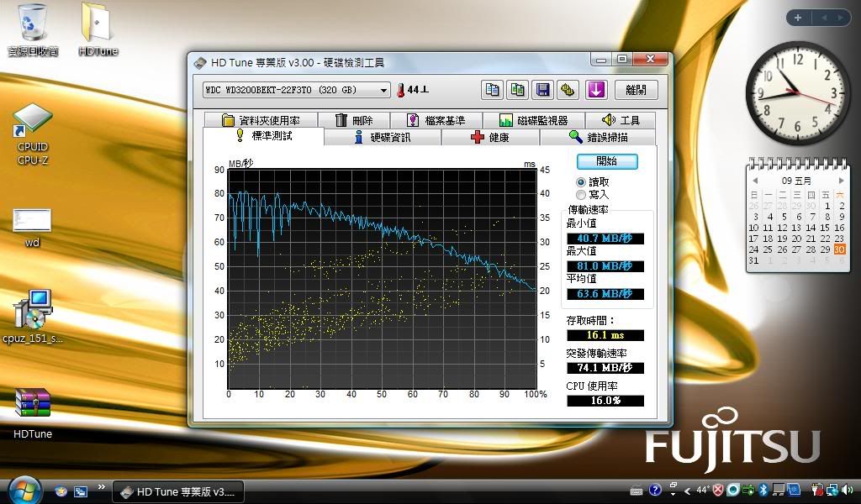Image resolution: width=861 pixels, height=504 pixels.
Task: Click the calendar header 09 五月
Action: (x=796, y=181)
